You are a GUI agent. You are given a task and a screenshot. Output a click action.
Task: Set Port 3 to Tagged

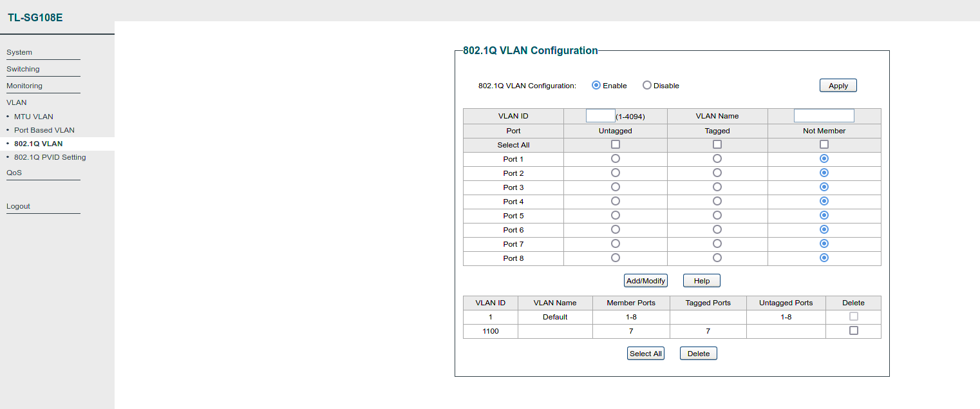tap(717, 187)
